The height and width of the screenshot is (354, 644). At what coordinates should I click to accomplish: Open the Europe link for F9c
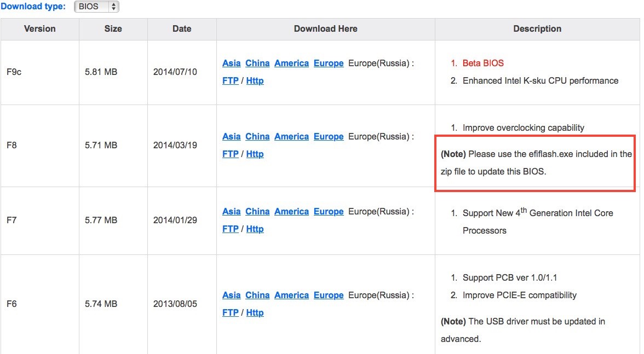329,63
